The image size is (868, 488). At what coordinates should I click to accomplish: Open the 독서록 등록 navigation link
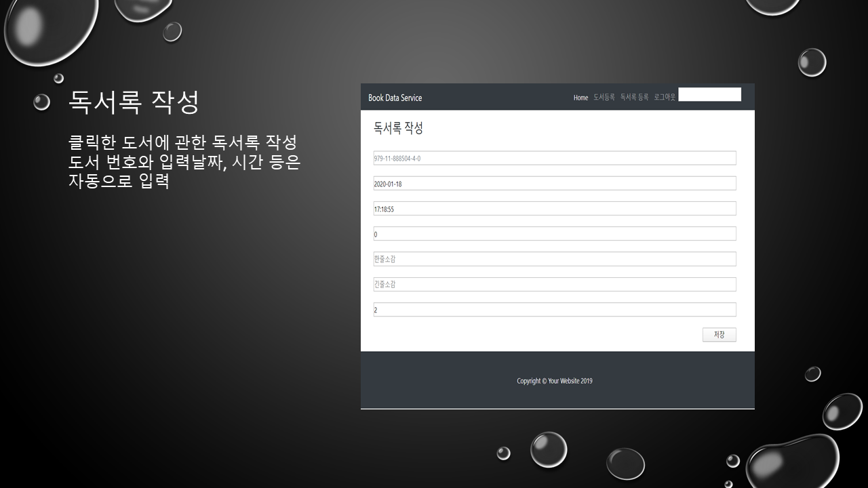(634, 98)
